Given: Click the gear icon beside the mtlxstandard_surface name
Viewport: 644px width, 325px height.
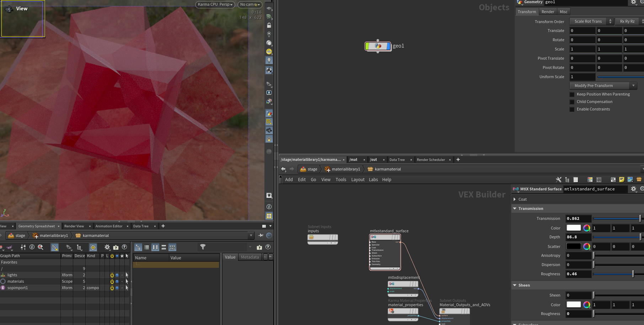Looking at the screenshot, I should (634, 189).
